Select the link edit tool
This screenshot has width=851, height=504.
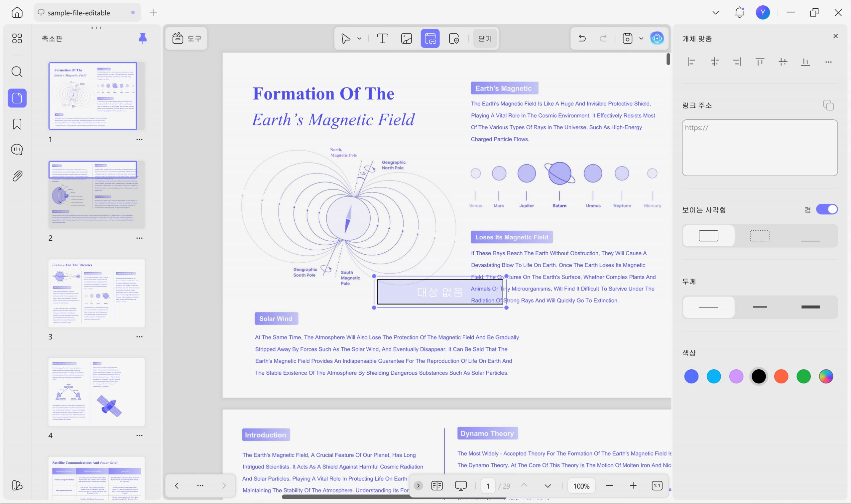[430, 38]
